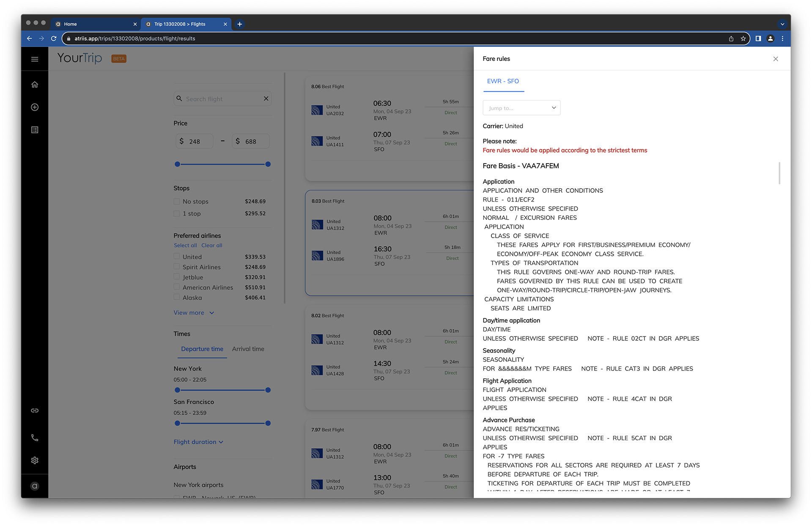The image size is (812, 526).
Task: Click the Atriis logo icon at sidebar bottom
Action: click(35, 486)
